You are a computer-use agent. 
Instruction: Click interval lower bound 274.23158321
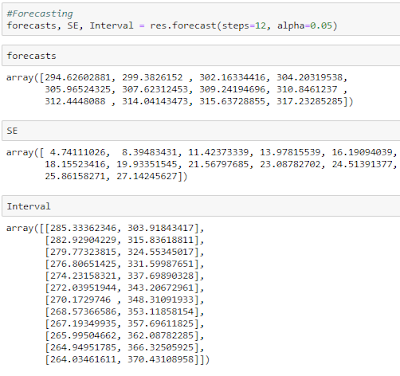(x=83, y=276)
